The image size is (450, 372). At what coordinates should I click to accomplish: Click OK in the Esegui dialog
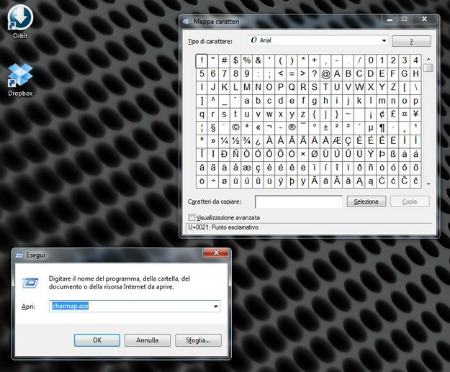click(97, 340)
